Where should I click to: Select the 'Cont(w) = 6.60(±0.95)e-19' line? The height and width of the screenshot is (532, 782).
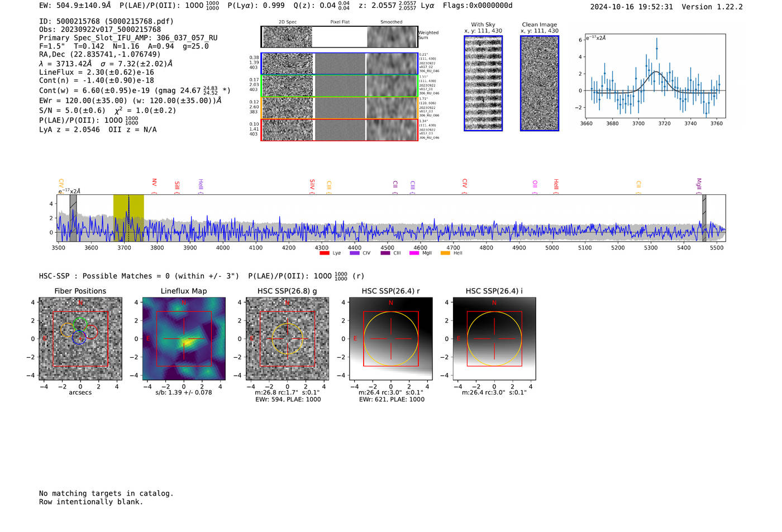pos(94,90)
